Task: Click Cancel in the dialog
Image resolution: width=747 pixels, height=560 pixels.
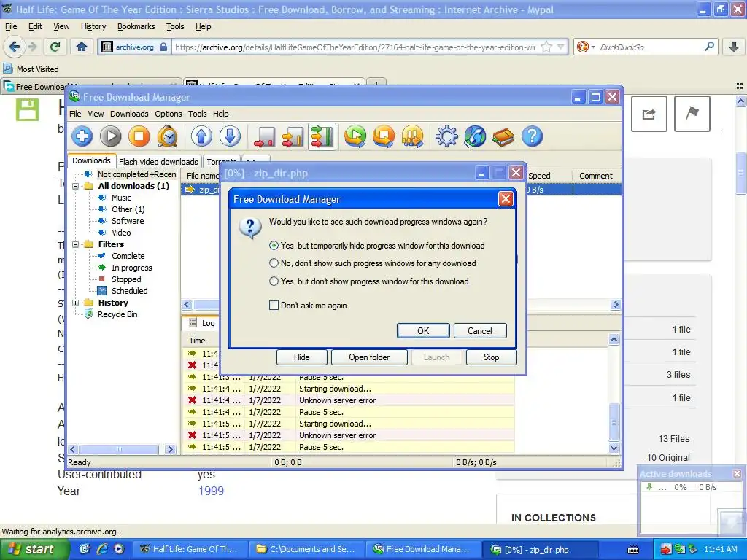Action: (480, 331)
